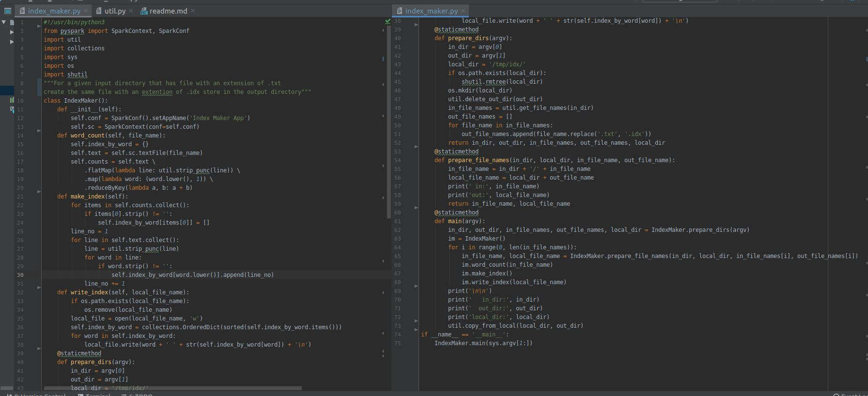Fold prepare_file_names at line 53 in right editor
This screenshot has height=396, width=868.
pos(416,147)
